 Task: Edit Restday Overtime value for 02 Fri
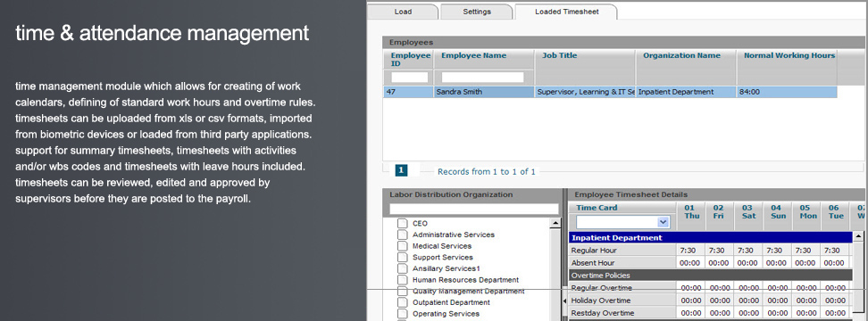click(719, 313)
